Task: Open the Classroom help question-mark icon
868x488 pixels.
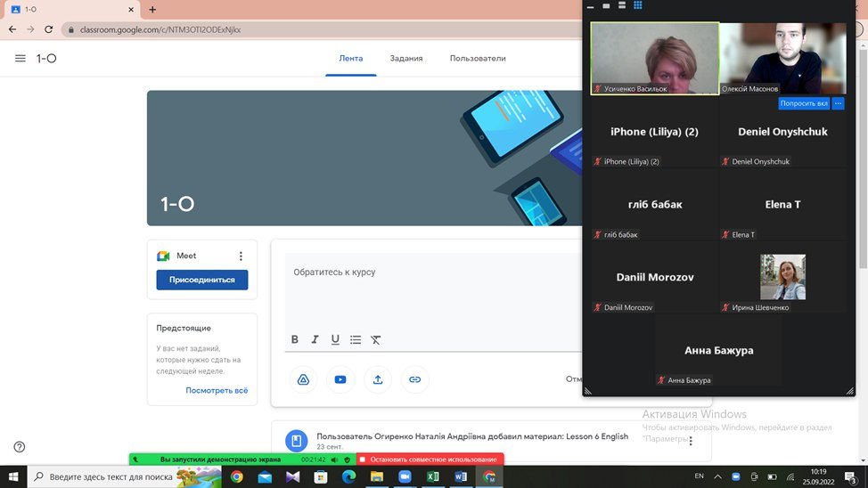Action: click(x=20, y=447)
